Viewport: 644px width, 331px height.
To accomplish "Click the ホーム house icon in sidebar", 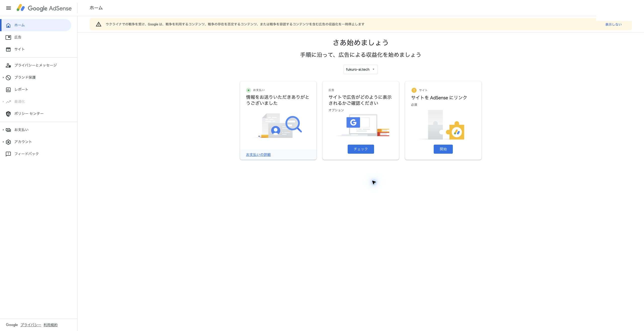I will tap(8, 25).
